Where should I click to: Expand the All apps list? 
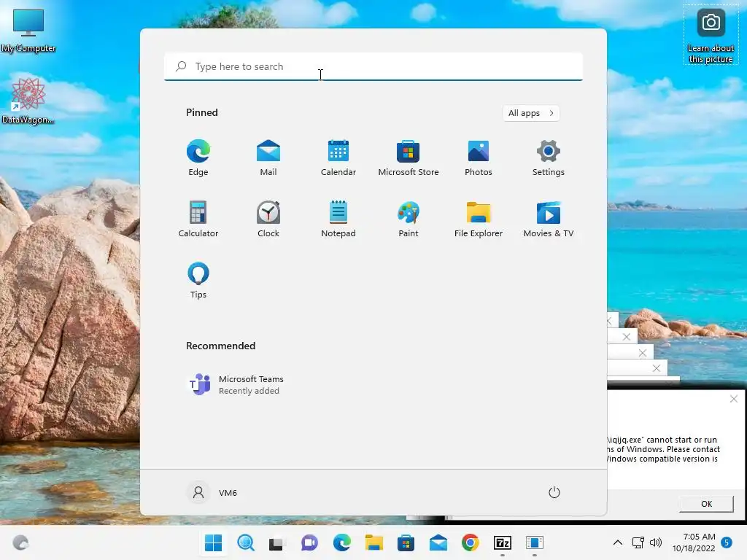click(531, 113)
